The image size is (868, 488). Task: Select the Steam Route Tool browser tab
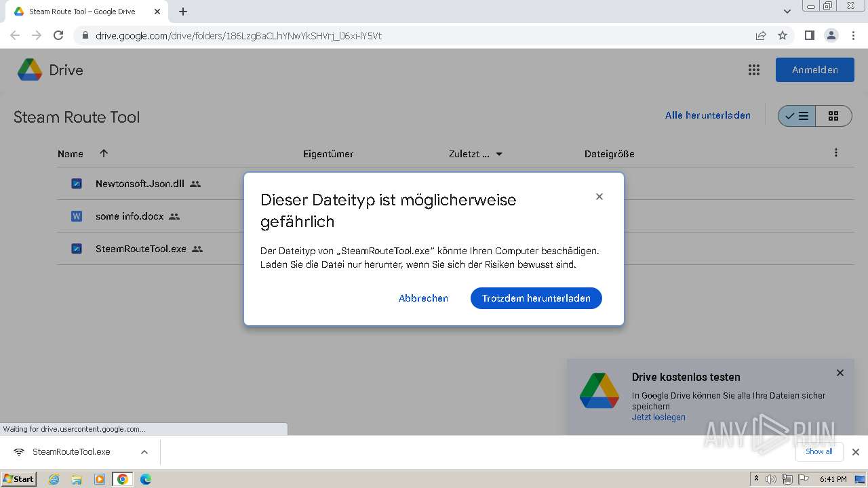[87, 12]
